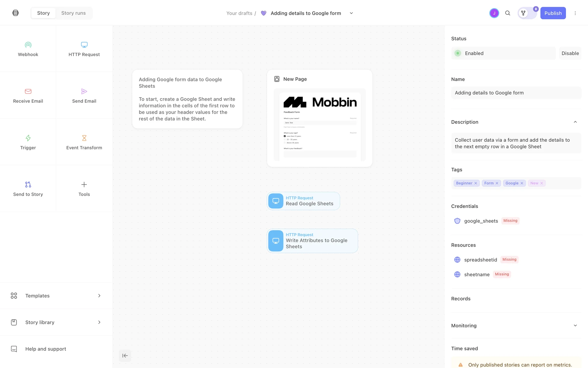Toggle the change control switch near Publish
Screen dimensions: 588x368
pyautogui.click(x=527, y=13)
